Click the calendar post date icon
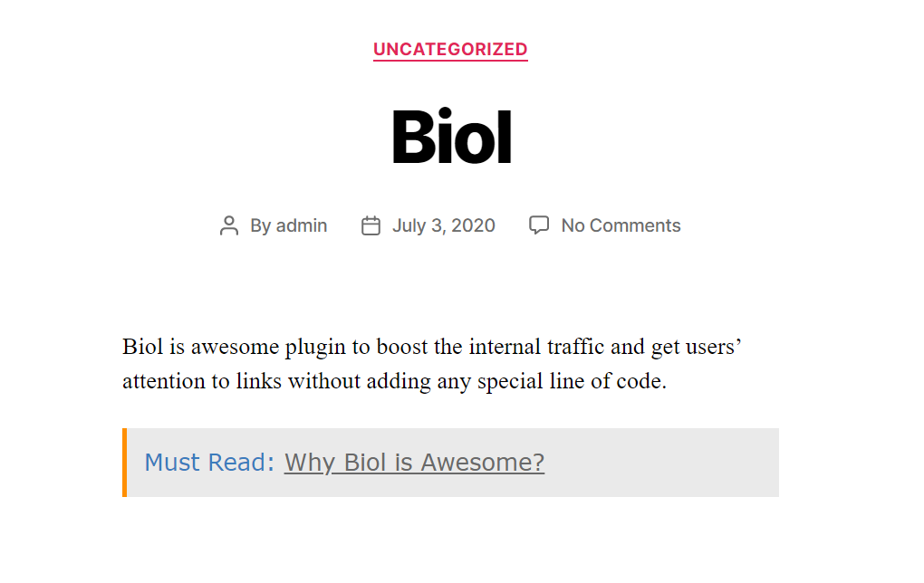Viewport: 924px width, 583px height. (371, 225)
